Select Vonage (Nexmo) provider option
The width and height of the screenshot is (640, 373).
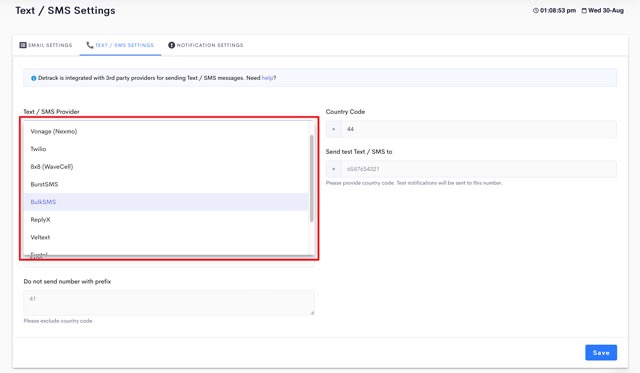pos(166,131)
